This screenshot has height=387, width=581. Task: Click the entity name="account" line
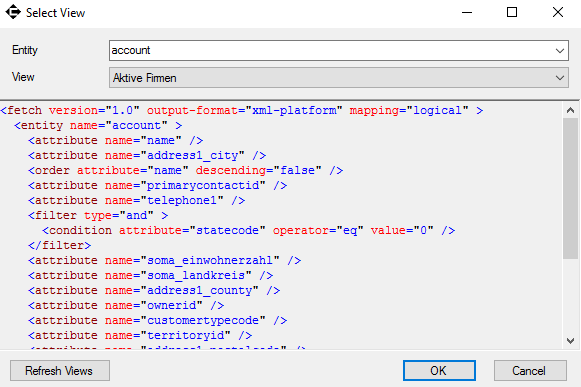click(x=98, y=126)
